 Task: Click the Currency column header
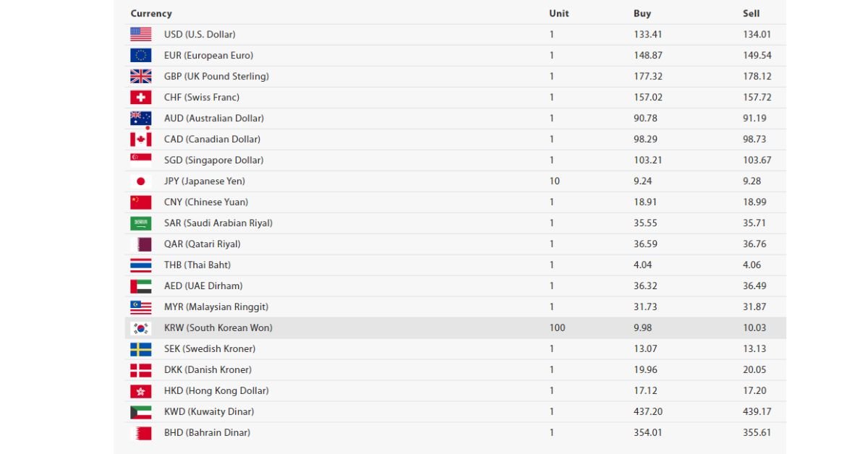tap(151, 13)
